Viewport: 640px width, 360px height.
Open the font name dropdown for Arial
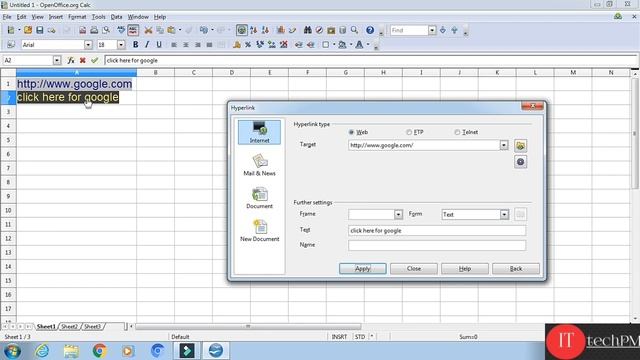pyautogui.click(x=88, y=45)
